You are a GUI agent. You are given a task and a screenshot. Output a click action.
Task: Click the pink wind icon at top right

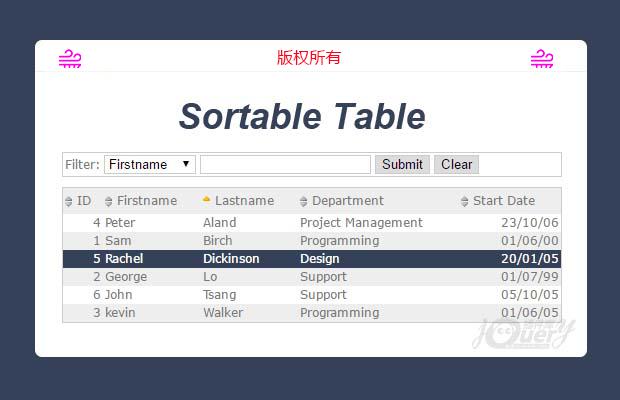(541, 59)
